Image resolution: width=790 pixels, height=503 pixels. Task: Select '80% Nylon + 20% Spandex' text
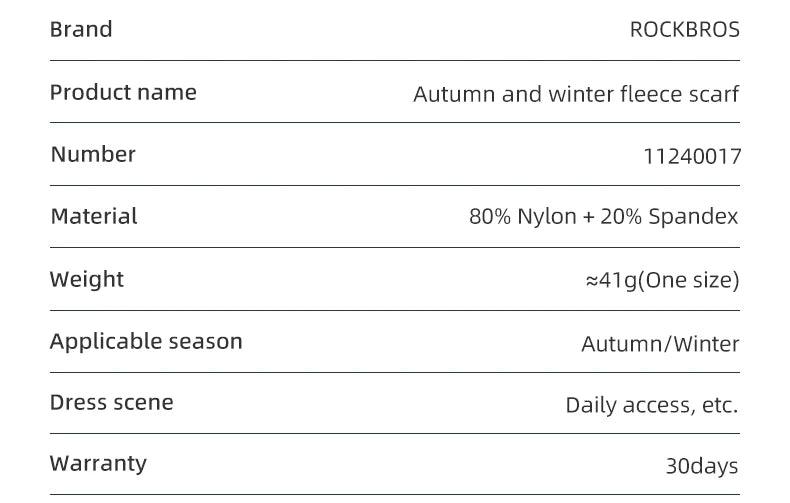(603, 217)
